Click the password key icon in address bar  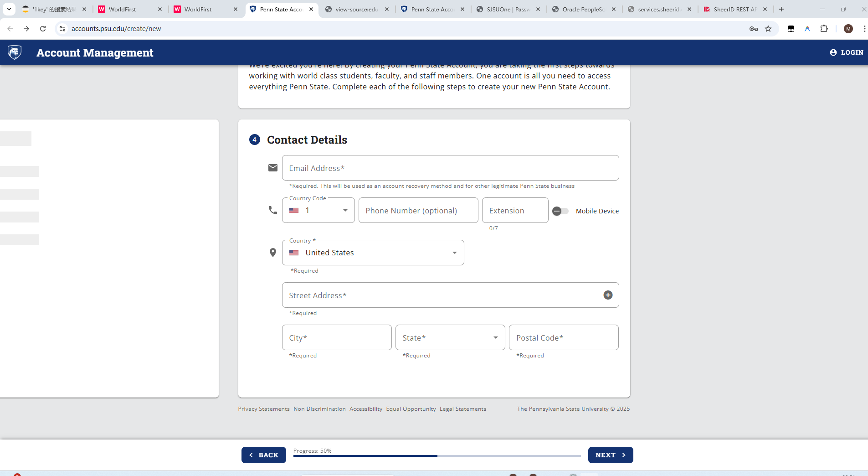(754, 29)
